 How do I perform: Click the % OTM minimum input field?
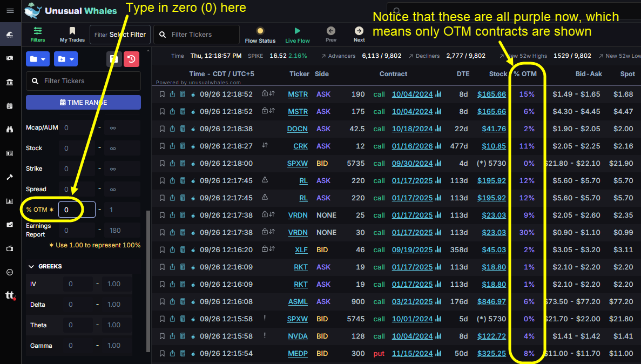click(77, 210)
